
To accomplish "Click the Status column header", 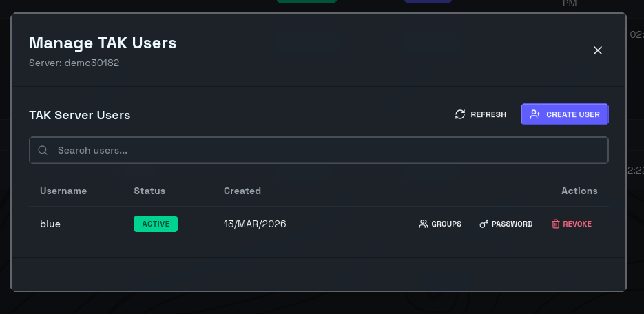I will 149,191.
